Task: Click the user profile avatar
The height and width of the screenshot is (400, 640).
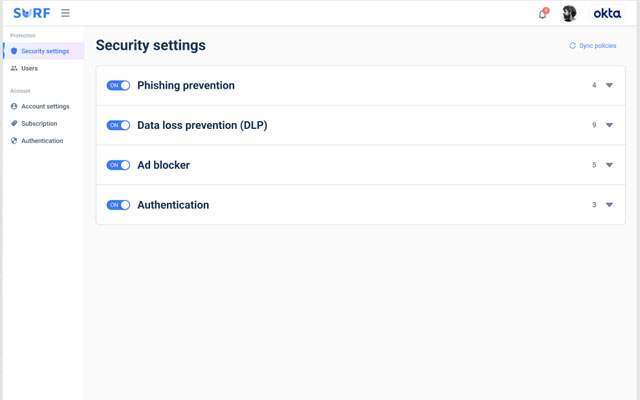Action: click(x=569, y=13)
